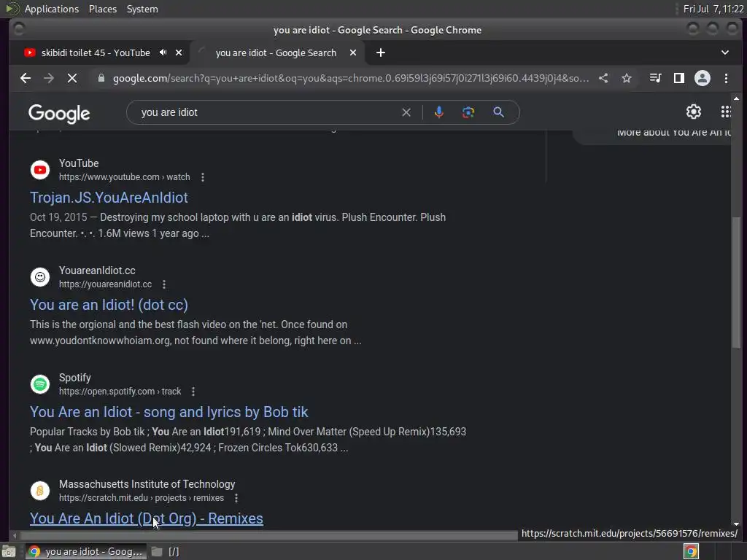The height and width of the screenshot is (560, 747).
Task: Click the show desktop icon on the panel
Action: pyautogui.click(x=9, y=551)
